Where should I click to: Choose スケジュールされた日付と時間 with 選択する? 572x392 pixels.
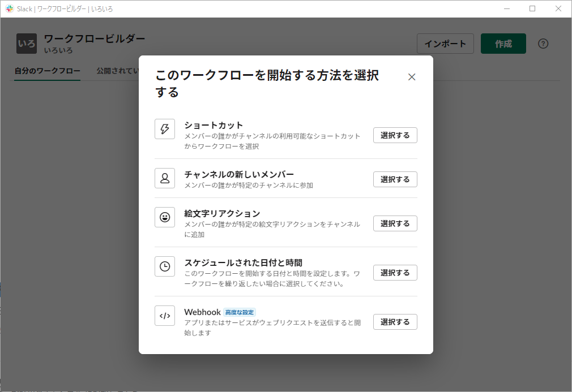[395, 272]
